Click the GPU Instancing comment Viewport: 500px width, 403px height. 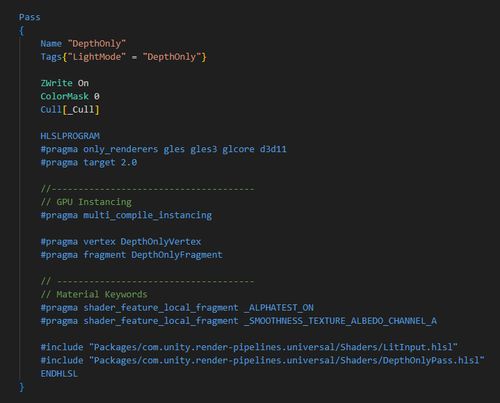coord(86,202)
